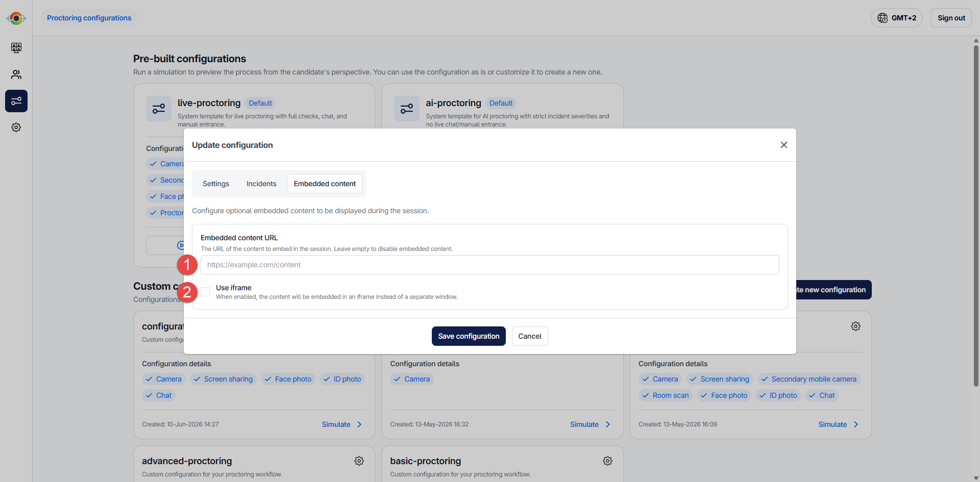Click the globe icon beside GMT+2
The height and width of the screenshot is (482, 980).
click(x=883, y=18)
